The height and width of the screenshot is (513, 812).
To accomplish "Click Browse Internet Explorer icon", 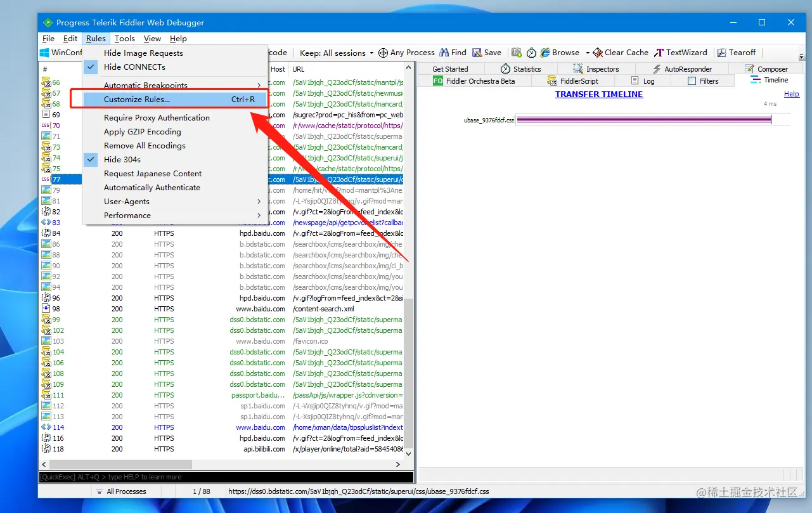I will (x=546, y=53).
